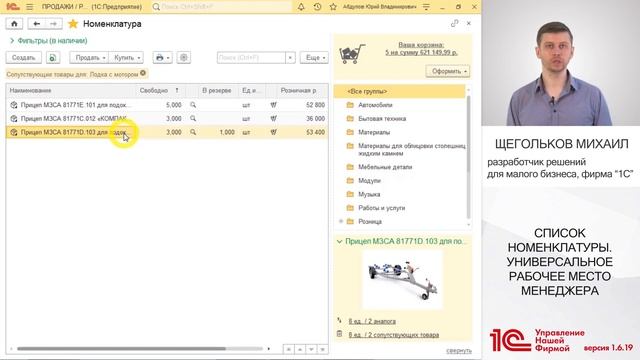Open Автомобили folder group
The width and height of the screenshot is (640, 360).
[375, 105]
